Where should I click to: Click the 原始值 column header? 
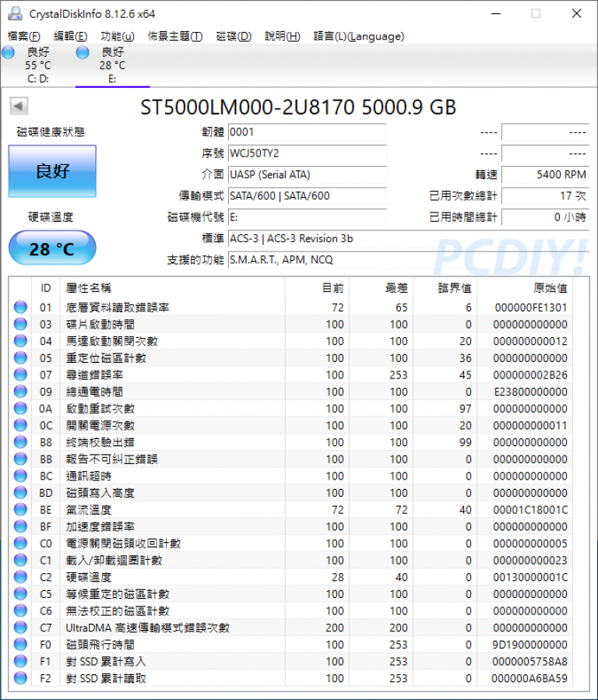pos(525,288)
